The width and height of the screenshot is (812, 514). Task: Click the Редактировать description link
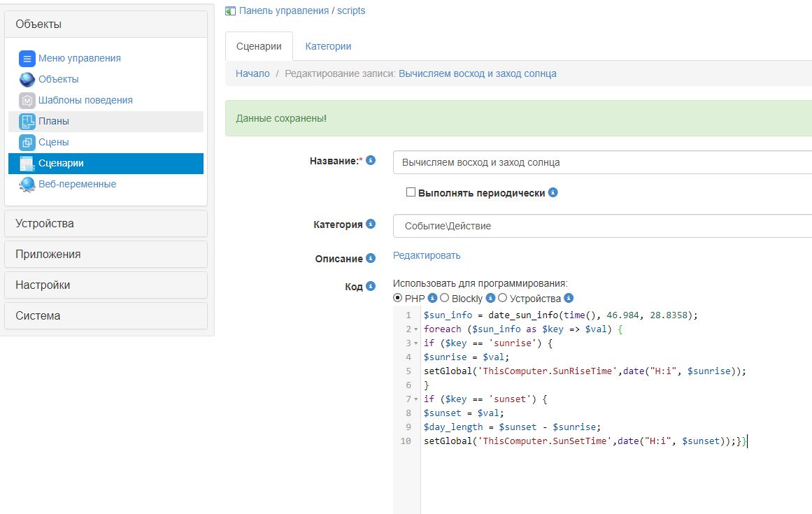(427, 255)
